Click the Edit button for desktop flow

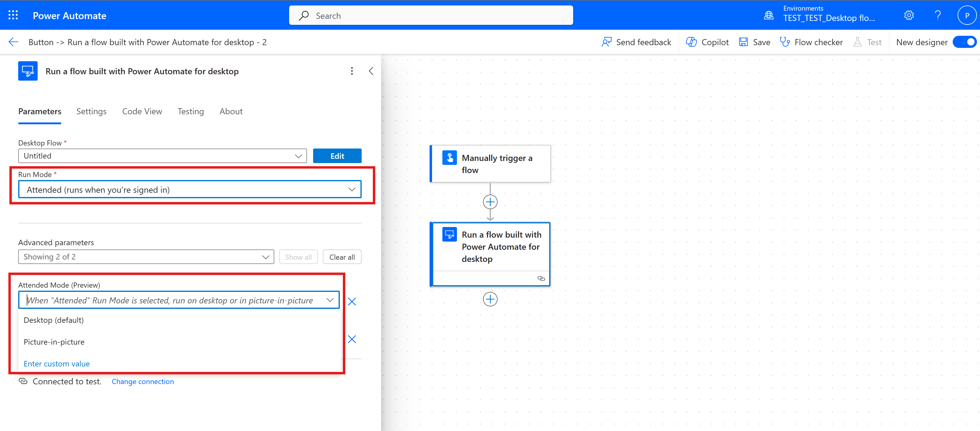point(337,156)
